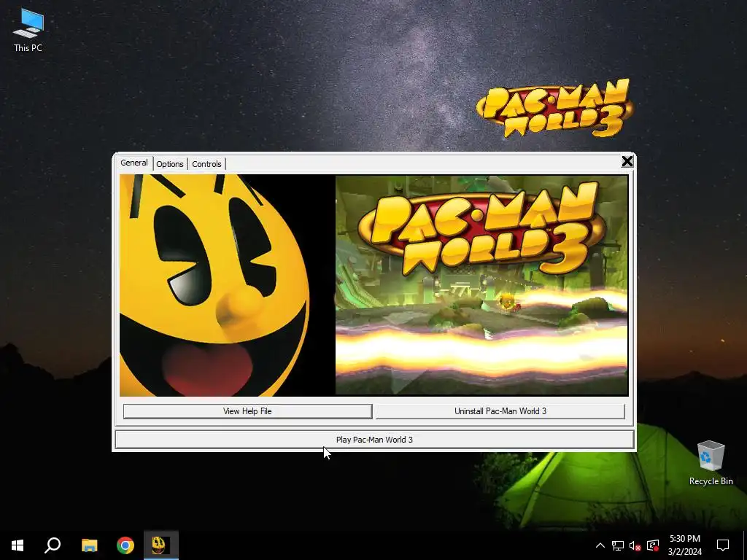Close the Pac-Man World 3 launcher window
Image resolution: width=747 pixels, height=560 pixels.
[627, 161]
